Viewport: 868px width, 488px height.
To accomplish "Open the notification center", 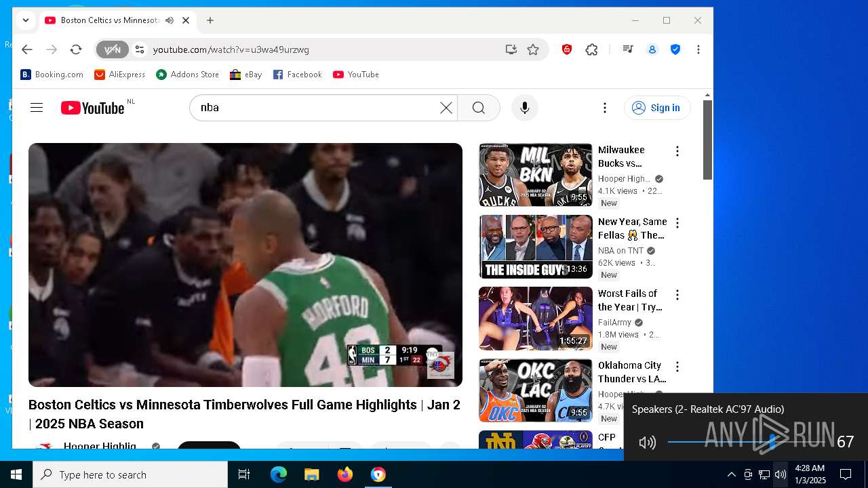I will pos(846,474).
